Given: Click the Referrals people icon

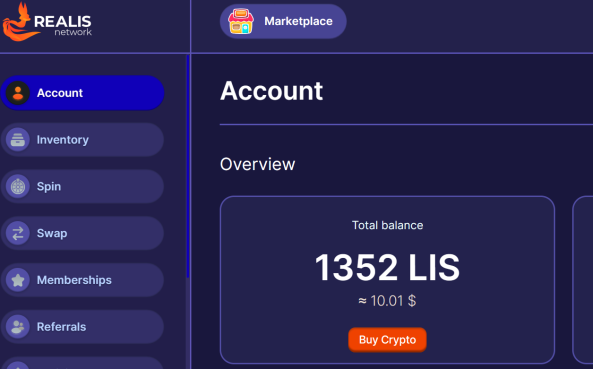Looking at the screenshot, I should 18,327.
